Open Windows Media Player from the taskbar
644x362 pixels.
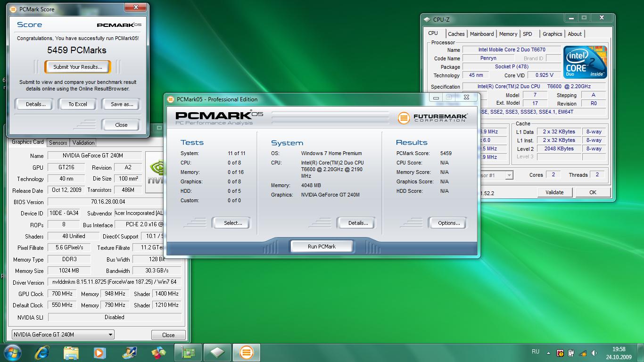(x=99, y=352)
